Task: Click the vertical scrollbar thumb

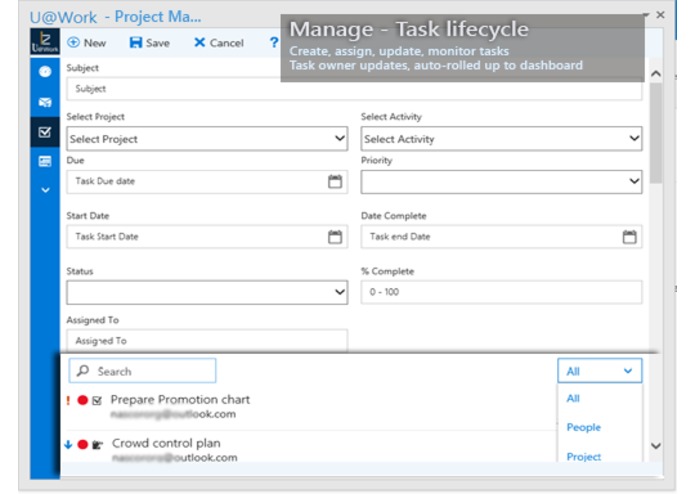Action: [656, 133]
